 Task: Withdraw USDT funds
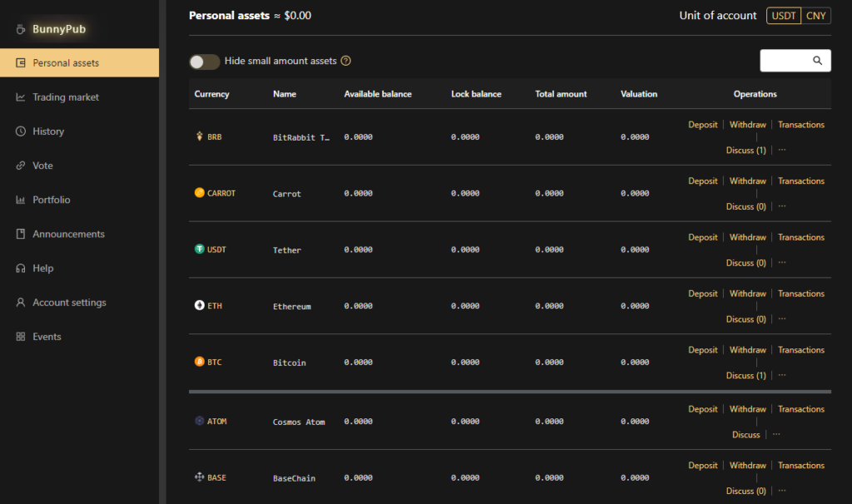point(748,237)
